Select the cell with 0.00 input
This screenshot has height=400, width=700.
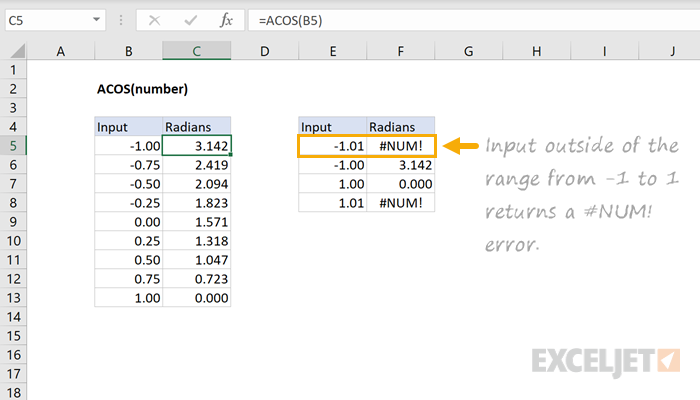click(129, 222)
